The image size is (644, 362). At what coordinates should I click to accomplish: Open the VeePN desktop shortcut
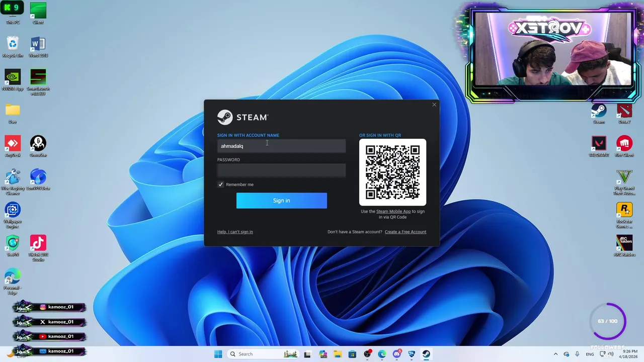coord(13,245)
